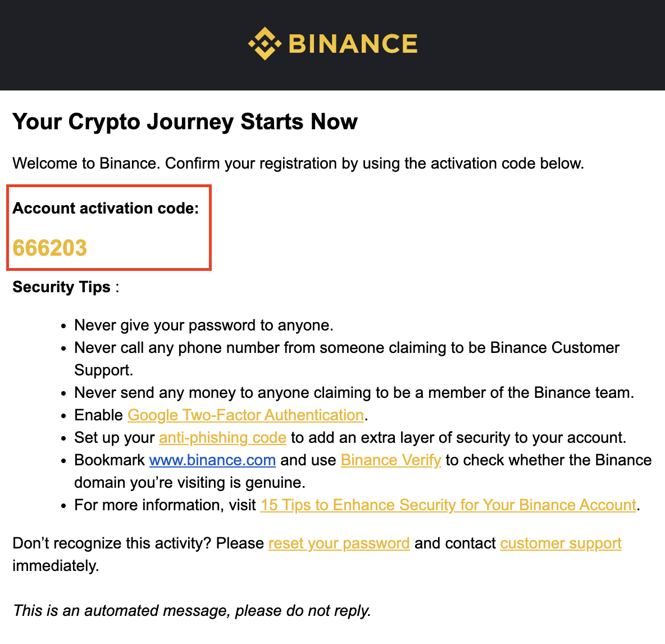Select the activation code 666203
Screen dimensions: 665x644
point(49,248)
